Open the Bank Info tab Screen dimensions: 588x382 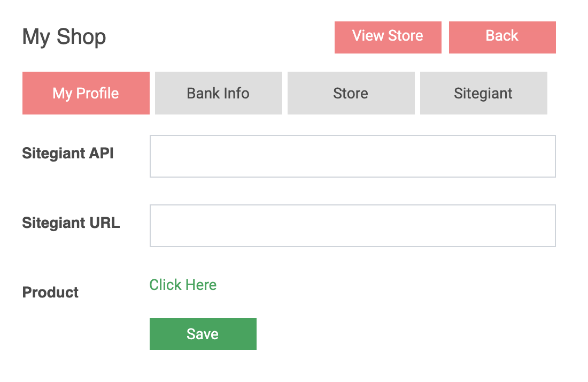pos(218,93)
